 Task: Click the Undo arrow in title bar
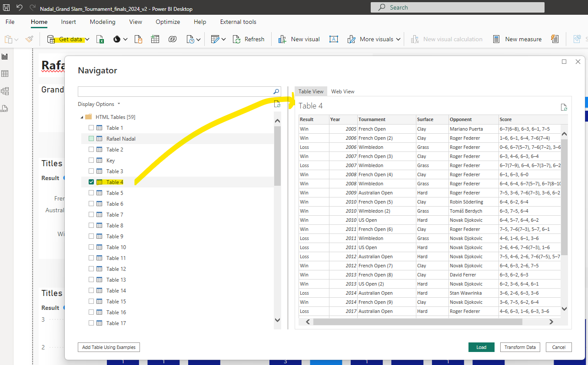coord(20,7)
